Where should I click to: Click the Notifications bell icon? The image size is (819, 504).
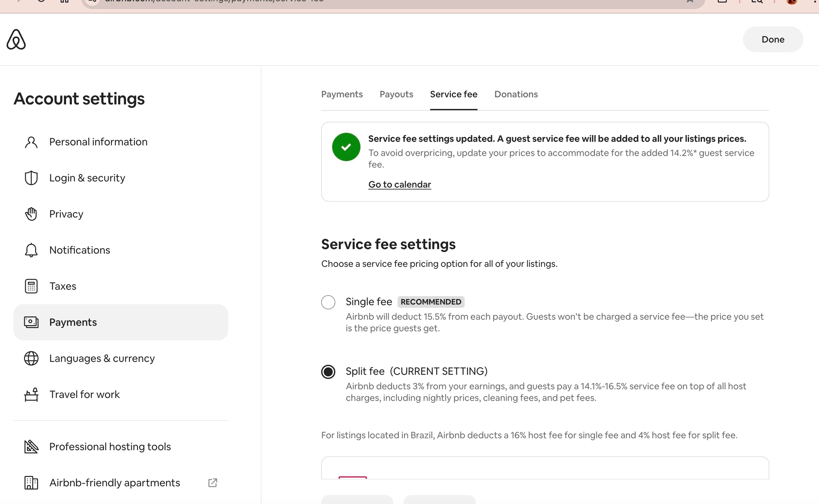point(31,250)
